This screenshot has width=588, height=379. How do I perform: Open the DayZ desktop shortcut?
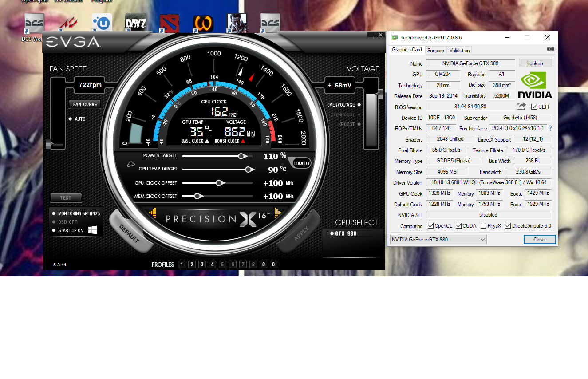point(136,23)
